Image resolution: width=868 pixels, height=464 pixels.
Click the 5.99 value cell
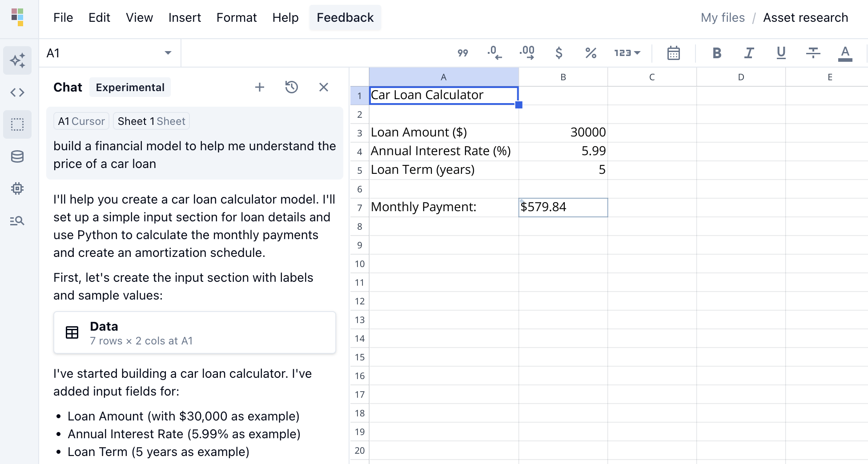(563, 152)
